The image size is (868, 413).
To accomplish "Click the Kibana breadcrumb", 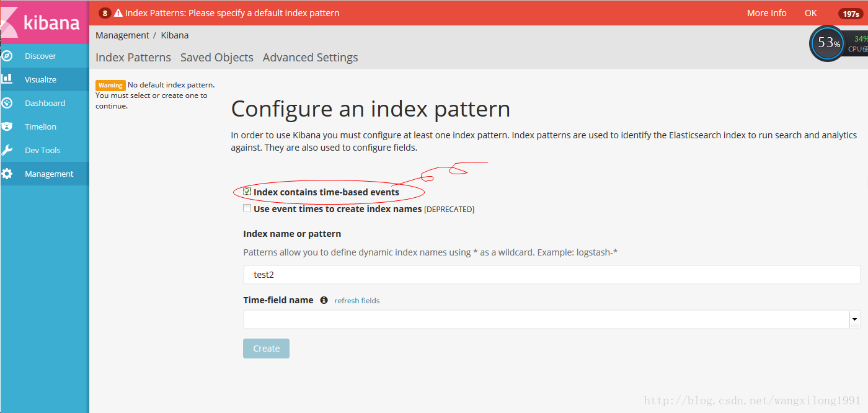I will click(175, 35).
